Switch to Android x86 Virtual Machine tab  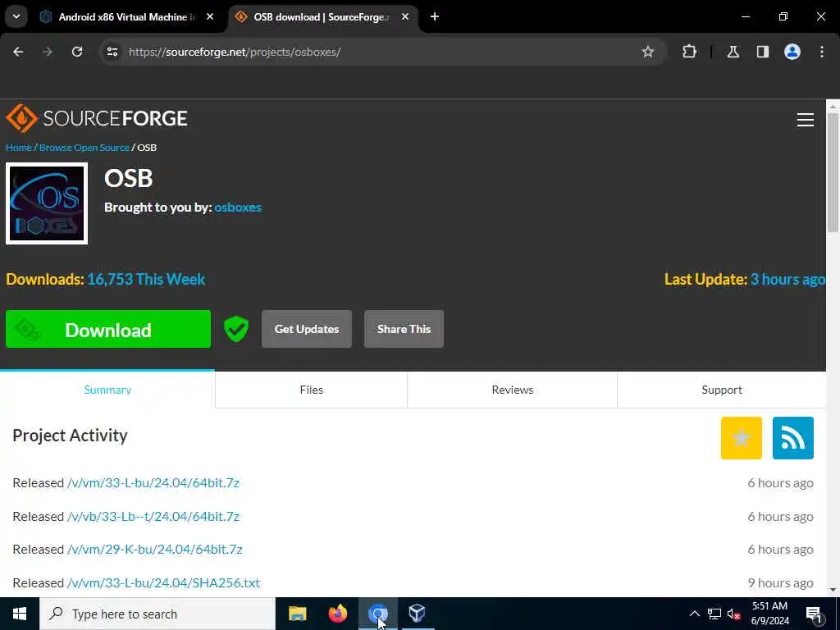127,16
